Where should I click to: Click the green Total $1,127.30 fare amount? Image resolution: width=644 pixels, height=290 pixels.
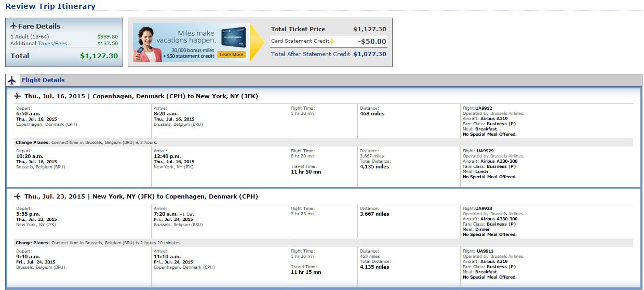tap(99, 56)
